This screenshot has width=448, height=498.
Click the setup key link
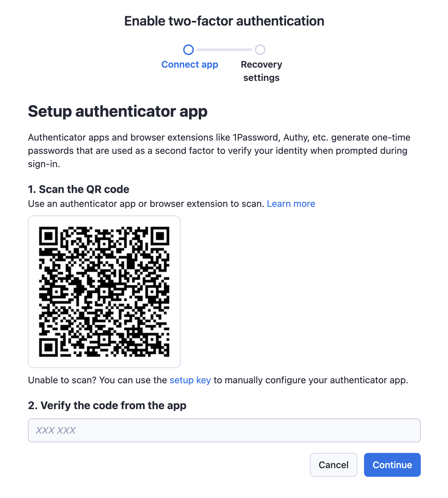[190, 380]
